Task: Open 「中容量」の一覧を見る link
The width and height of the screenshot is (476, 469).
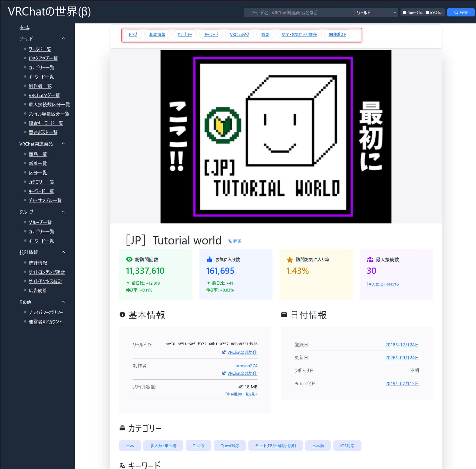Action: coord(241,394)
